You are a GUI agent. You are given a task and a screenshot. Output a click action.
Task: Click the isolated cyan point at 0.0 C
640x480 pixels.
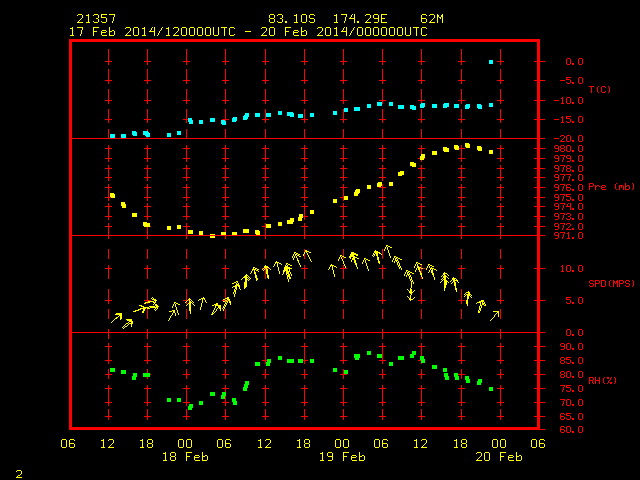[x=491, y=62]
